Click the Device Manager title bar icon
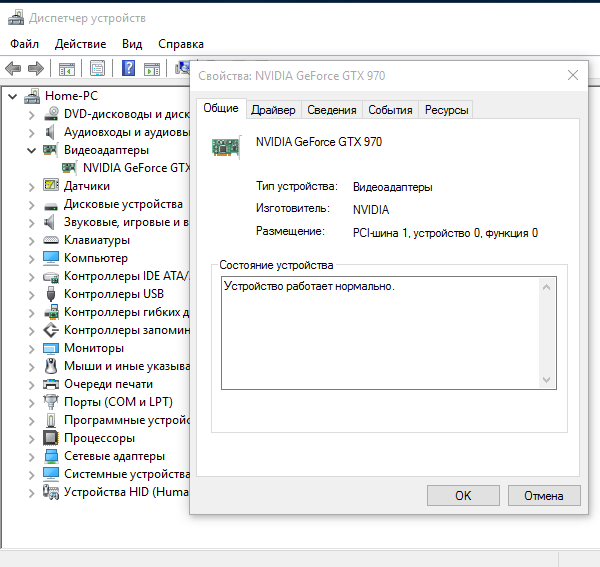This screenshot has height=567, width=600. click(16, 18)
